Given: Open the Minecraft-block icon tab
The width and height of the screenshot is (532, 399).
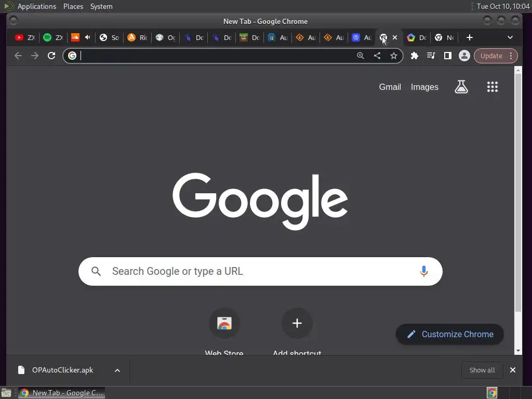Looking at the screenshot, I should (x=250, y=37).
